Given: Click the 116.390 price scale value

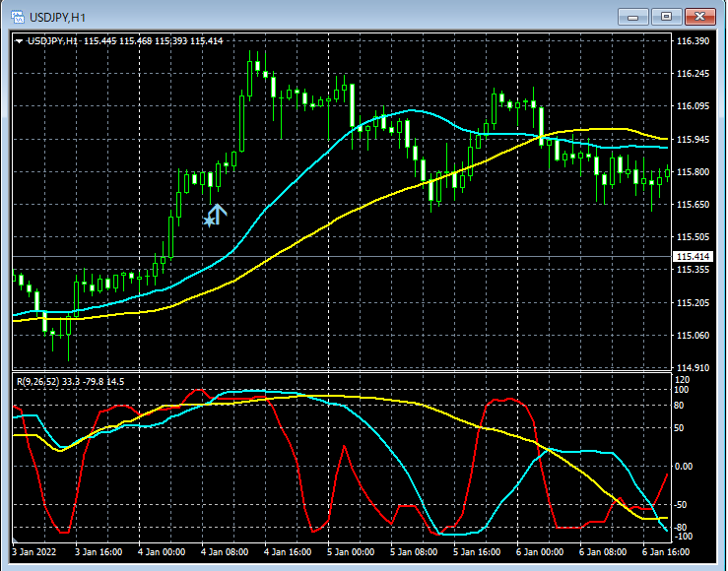Looking at the screenshot, I should point(693,40).
